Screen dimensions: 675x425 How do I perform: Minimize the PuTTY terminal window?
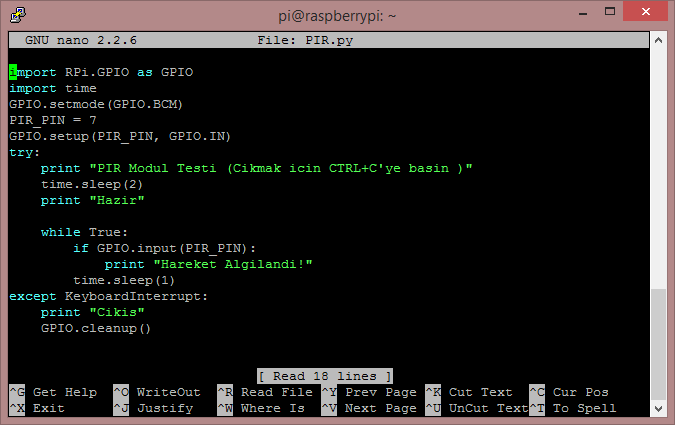[583, 12]
